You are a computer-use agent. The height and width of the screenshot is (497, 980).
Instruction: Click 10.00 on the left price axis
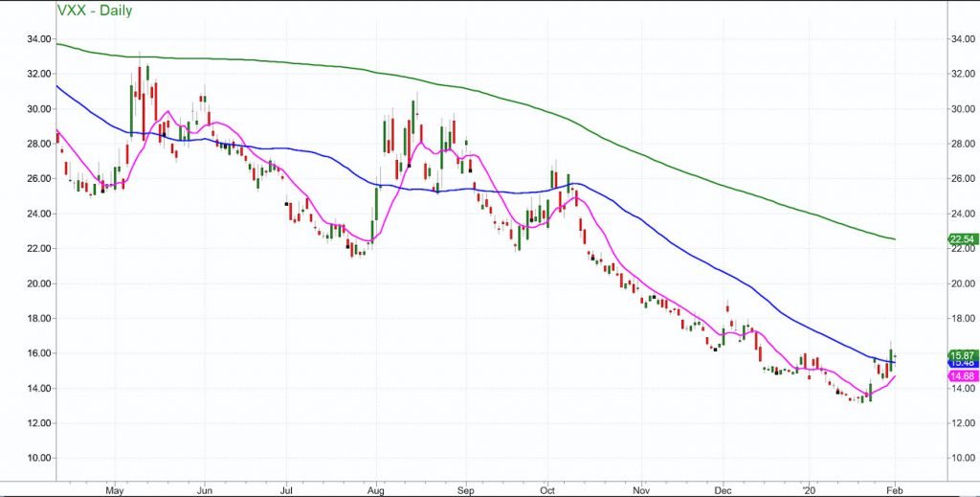point(38,459)
